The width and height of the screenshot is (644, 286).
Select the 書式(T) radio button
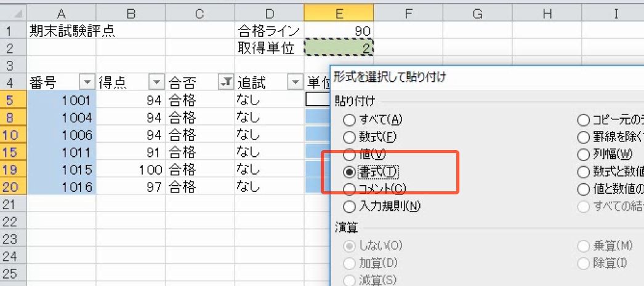point(349,172)
